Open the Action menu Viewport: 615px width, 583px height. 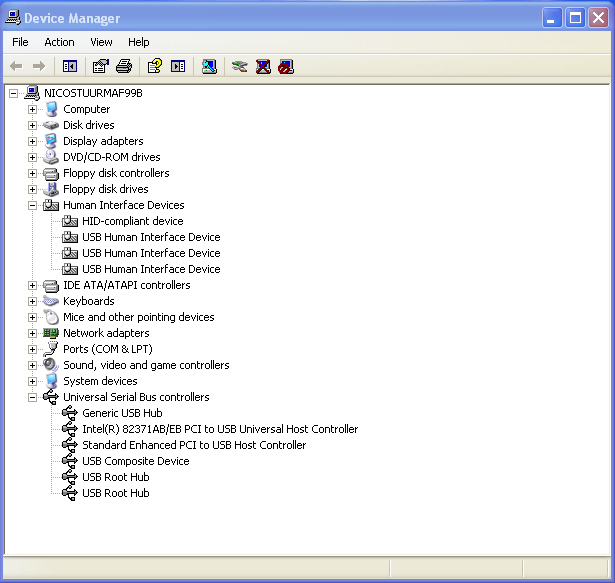59,42
